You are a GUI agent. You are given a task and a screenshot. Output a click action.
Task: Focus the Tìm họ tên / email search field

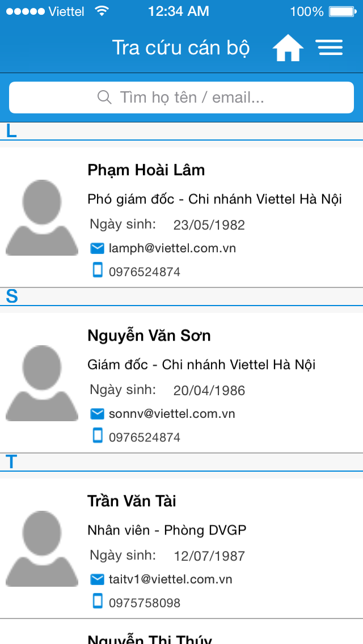tap(181, 98)
